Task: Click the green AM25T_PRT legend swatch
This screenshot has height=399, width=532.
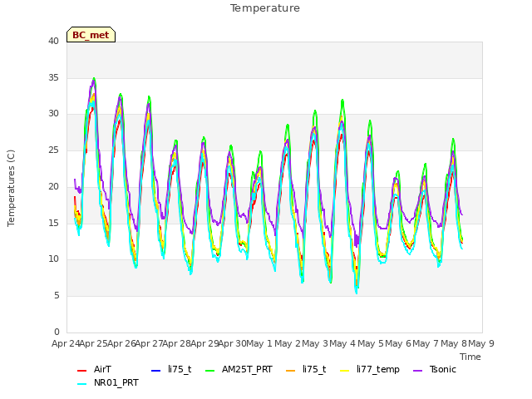Action: (x=210, y=370)
